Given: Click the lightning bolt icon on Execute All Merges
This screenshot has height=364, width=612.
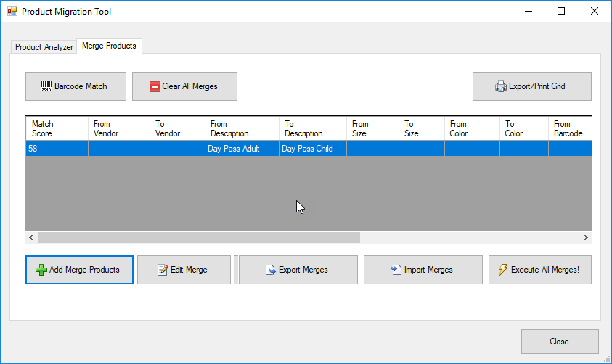Looking at the screenshot, I should point(503,269).
